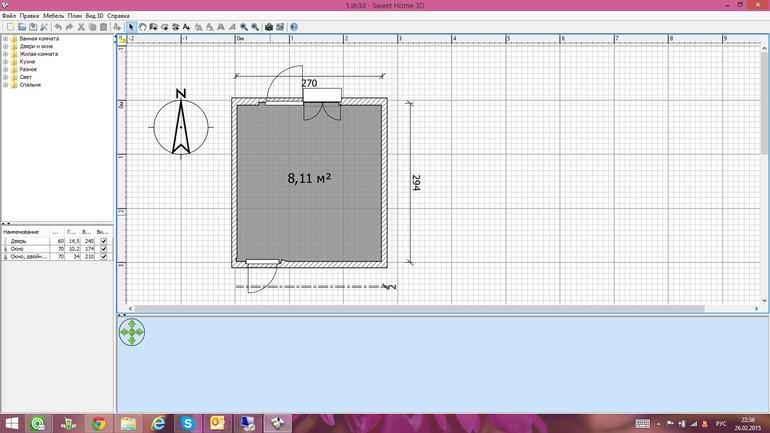
Task: Open help with the question mark icon
Action: pos(294,27)
